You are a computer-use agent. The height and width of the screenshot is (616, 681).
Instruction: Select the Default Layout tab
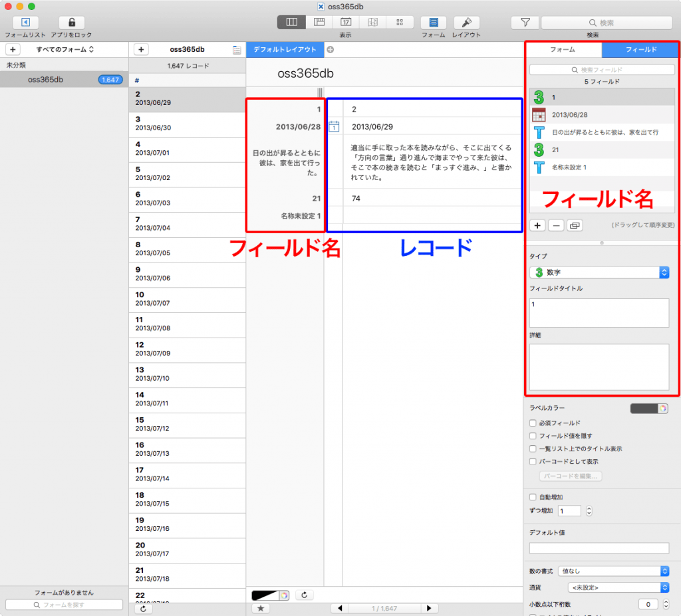pos(285,49)
